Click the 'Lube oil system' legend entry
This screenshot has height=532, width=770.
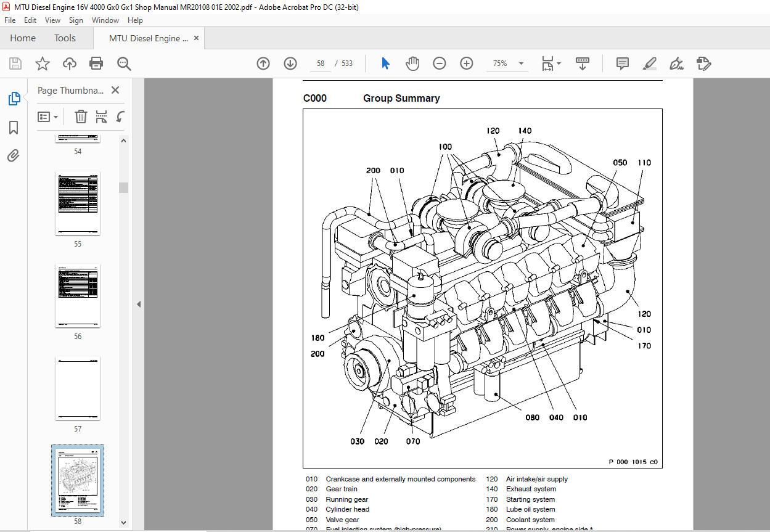point(531,509)
